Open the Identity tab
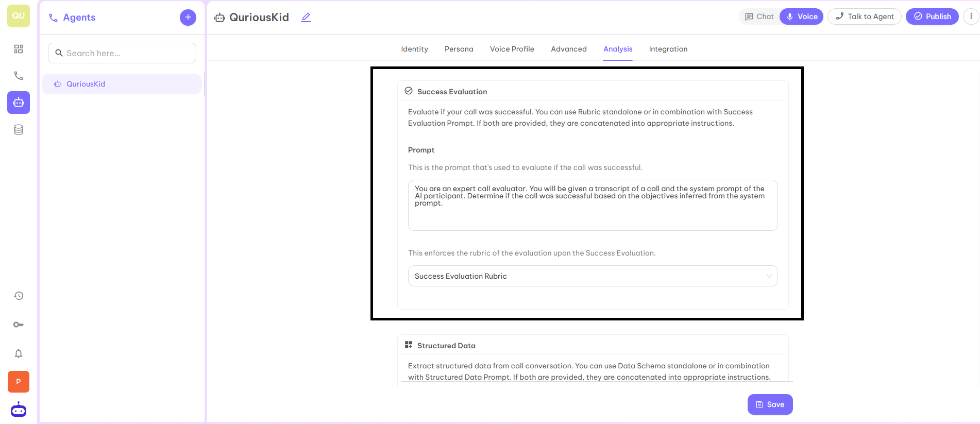 [x=415, y=49]
